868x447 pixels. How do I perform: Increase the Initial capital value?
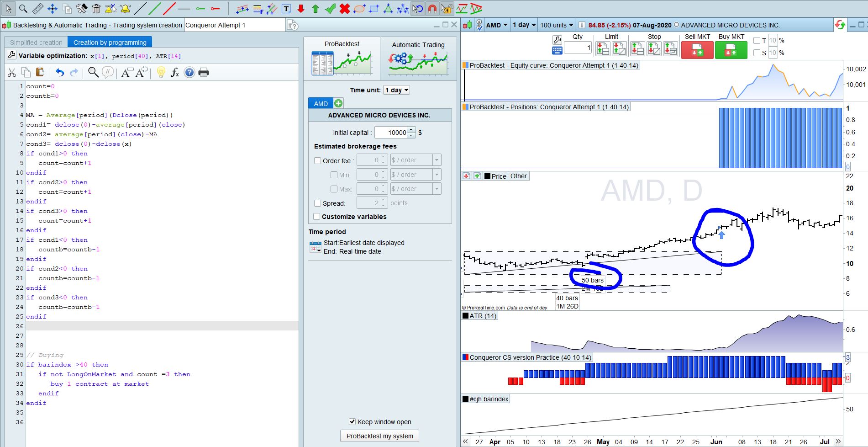click(x=411, y=130)
